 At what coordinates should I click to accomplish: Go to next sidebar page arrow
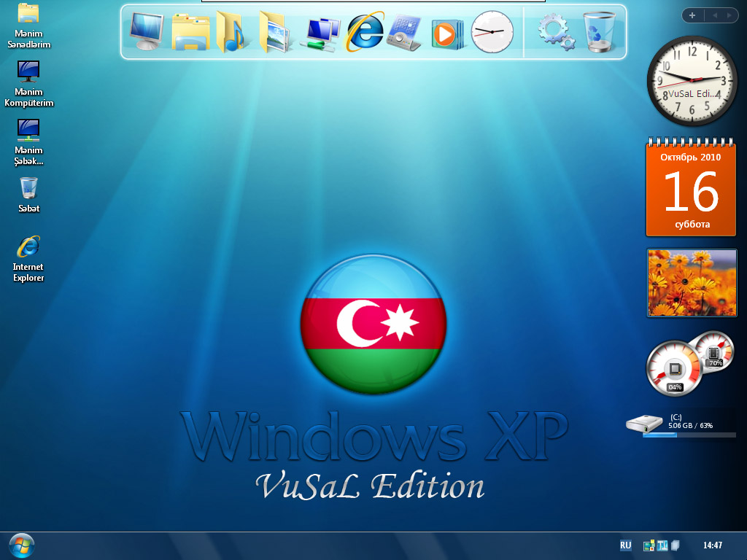click(729, 15)
